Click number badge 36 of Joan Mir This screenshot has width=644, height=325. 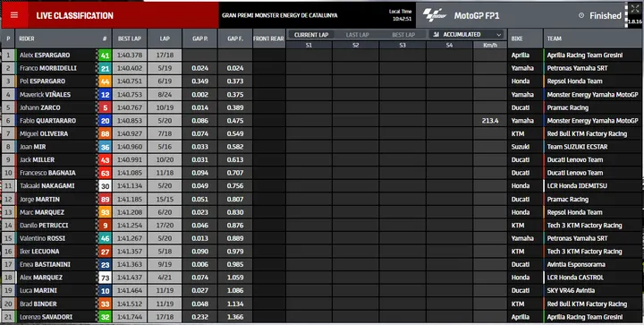pos(106,147)
